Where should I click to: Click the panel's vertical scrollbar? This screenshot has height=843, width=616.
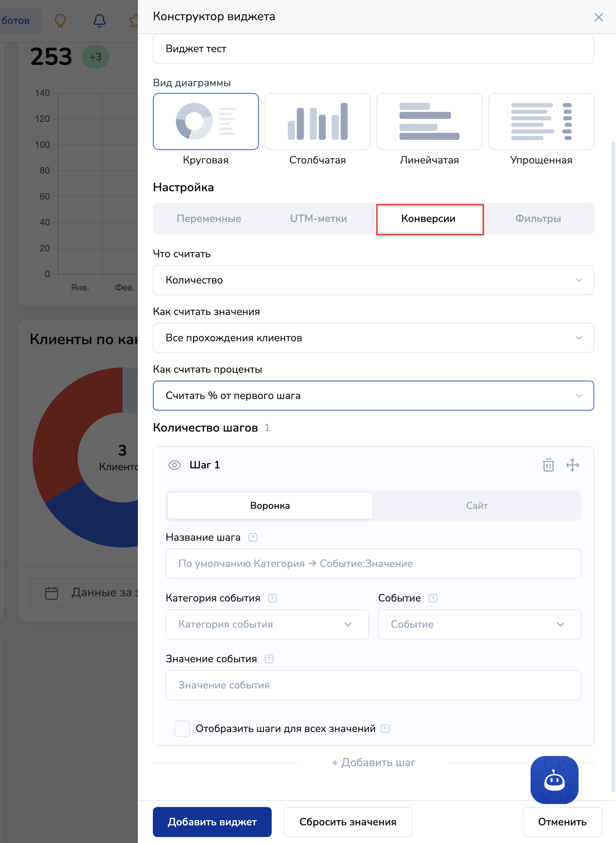613,450
